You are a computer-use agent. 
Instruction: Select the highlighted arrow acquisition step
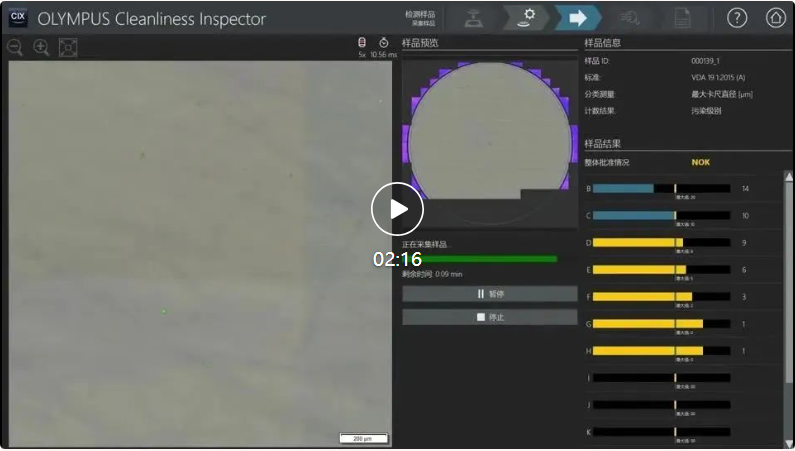tap(577, 18)
